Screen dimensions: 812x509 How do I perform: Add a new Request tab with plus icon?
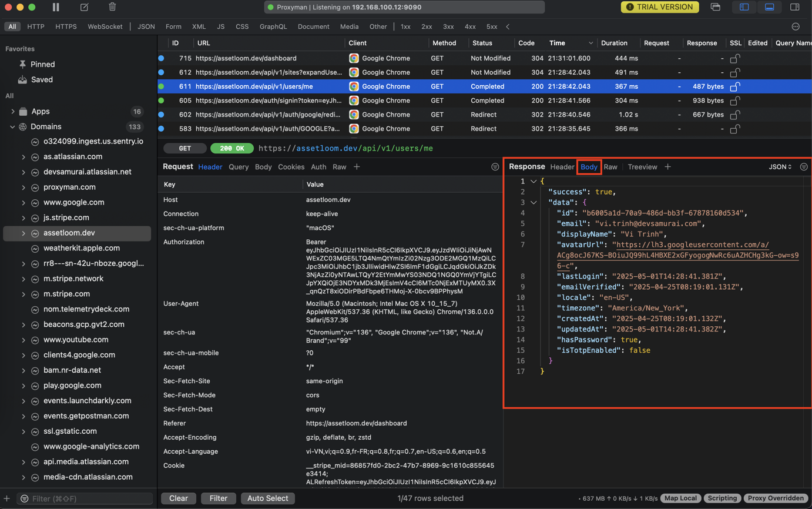tap(357, 167)
